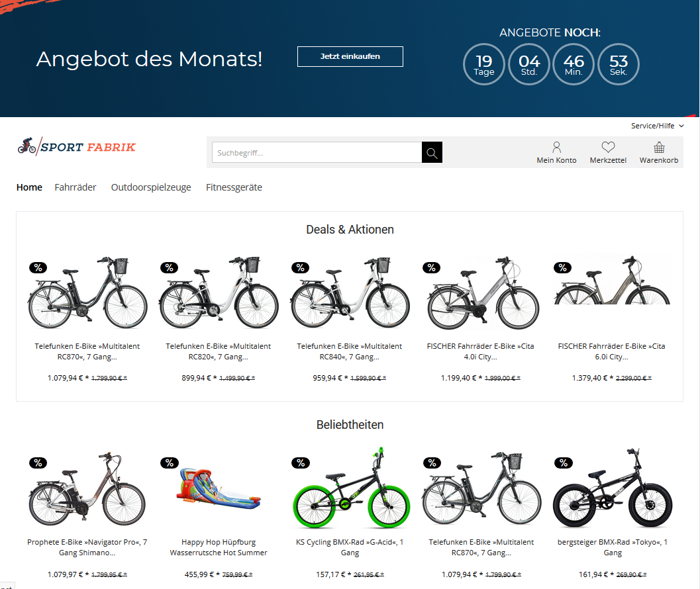Click the % badge on Telefunken RC840
Screen dimensions: 700x589
[301, 268]
